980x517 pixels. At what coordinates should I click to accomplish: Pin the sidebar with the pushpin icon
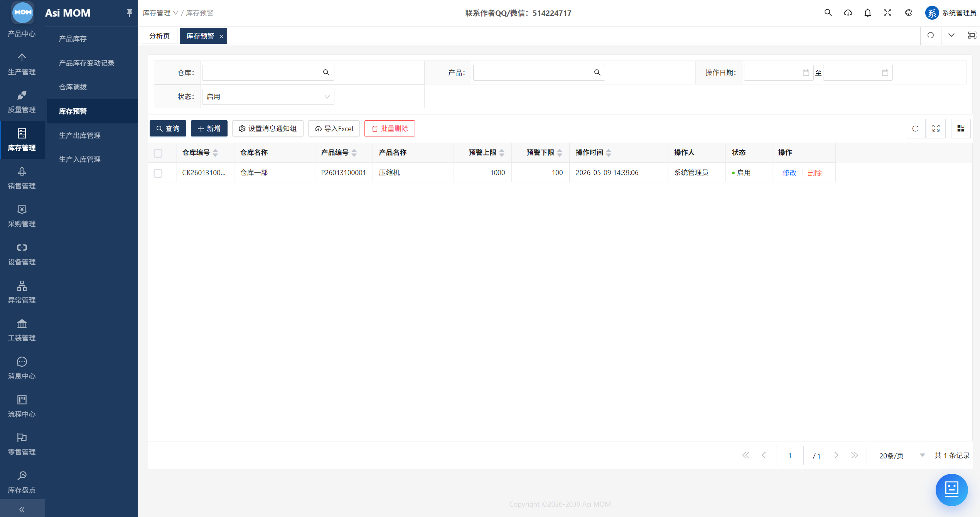[x=129, y=13]
